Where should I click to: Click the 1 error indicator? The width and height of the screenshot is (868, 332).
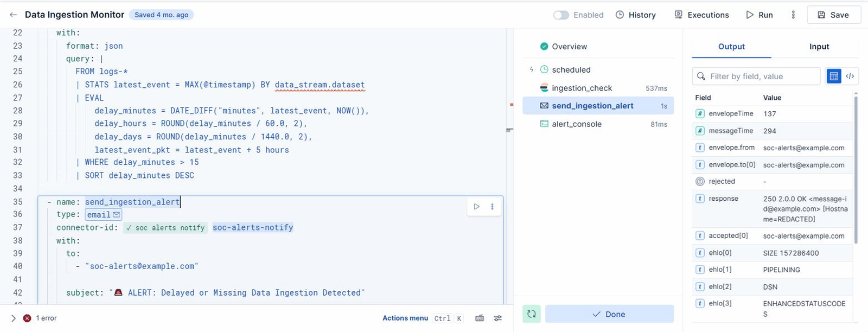(x=40, y=318)
